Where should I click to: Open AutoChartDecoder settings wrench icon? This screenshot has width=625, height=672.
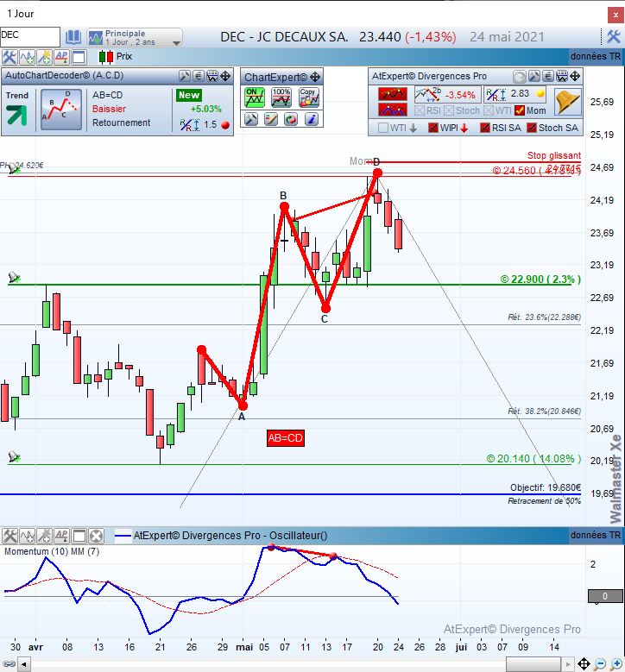point(185,76)
